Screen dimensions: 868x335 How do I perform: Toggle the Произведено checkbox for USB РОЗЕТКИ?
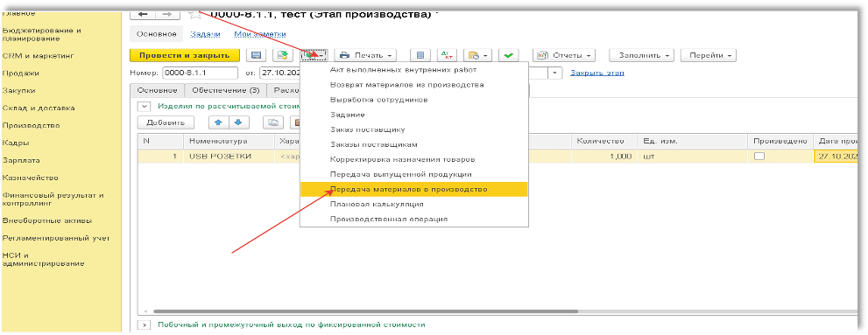pos(759,157)
